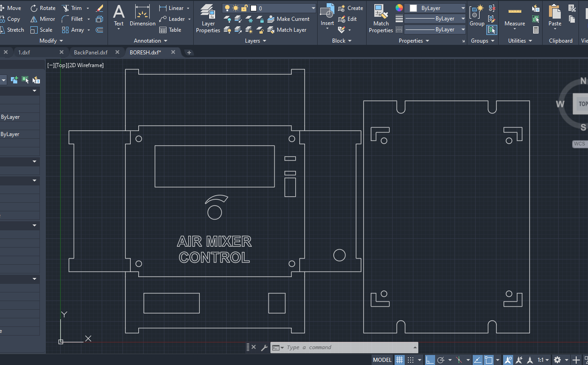Toggle object snap tracking in status bar
The image size is (588, 365).
[x=478, y=360]
